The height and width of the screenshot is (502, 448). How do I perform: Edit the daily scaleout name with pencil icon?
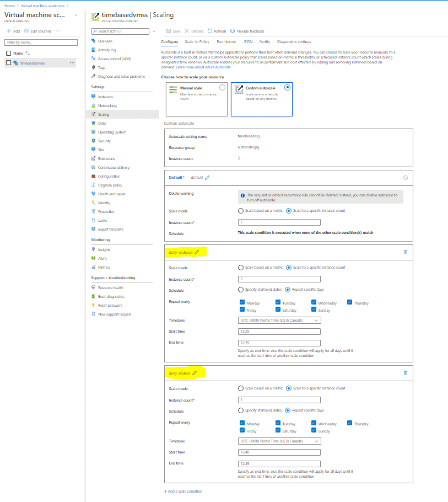[197, 252]
